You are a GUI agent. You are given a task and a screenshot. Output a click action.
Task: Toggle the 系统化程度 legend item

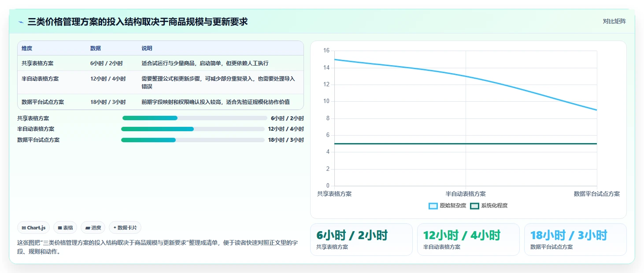click(489, 206)
